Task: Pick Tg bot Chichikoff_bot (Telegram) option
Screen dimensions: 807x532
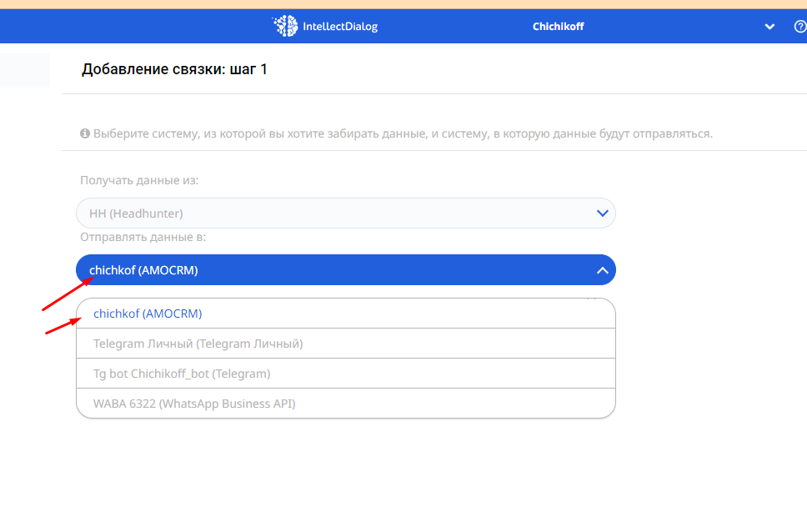Action: coord(182,374)
